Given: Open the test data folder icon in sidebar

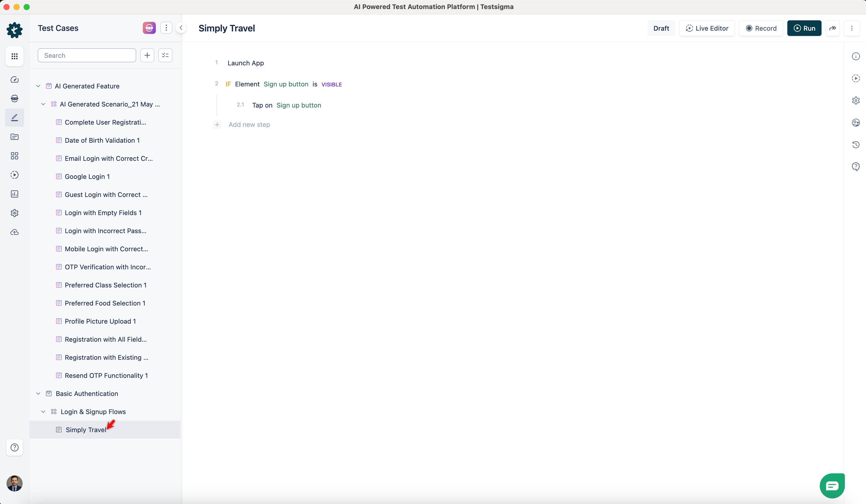Looking at the screenshot, I should (x=14, y=137).
